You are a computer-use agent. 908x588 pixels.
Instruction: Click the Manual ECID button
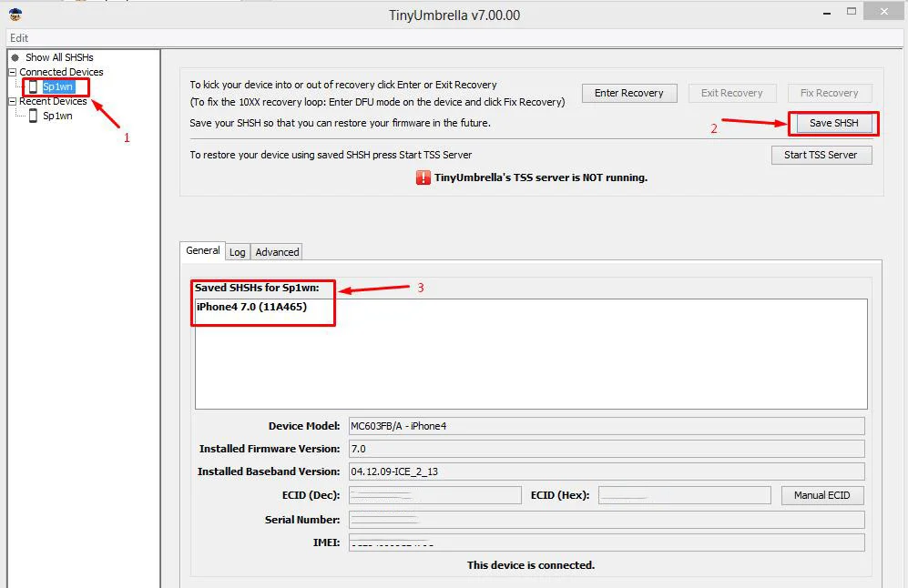822,495
